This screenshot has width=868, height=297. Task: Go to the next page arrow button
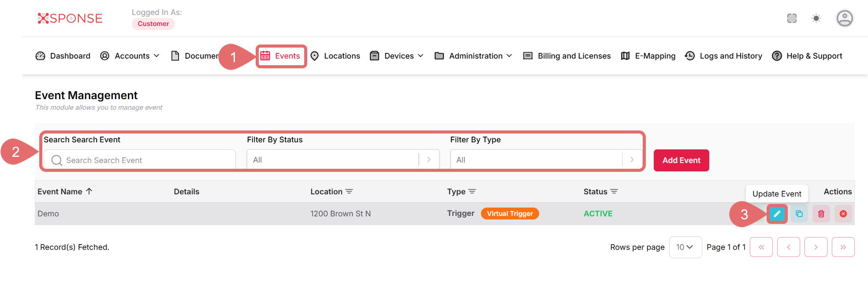click(816, 247)
